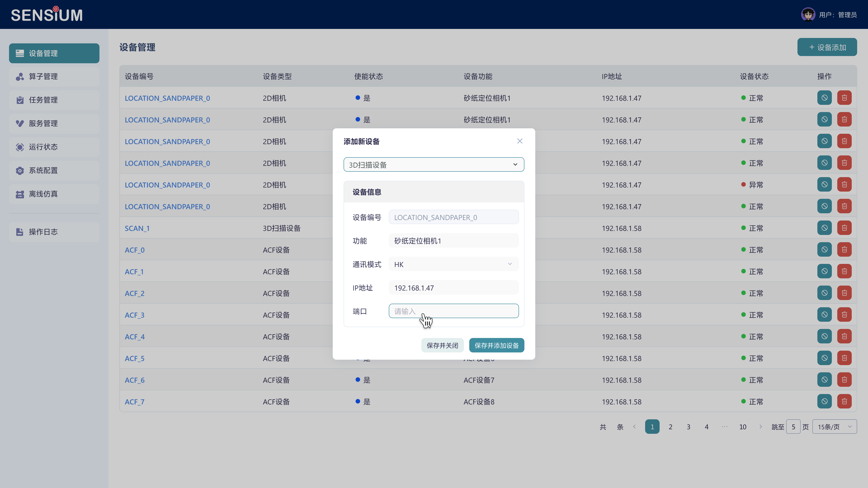Image resolution: width=868 pixels, height=488 pixels.
Task: Click the jump-to-page number box
Action: [793, 427]
